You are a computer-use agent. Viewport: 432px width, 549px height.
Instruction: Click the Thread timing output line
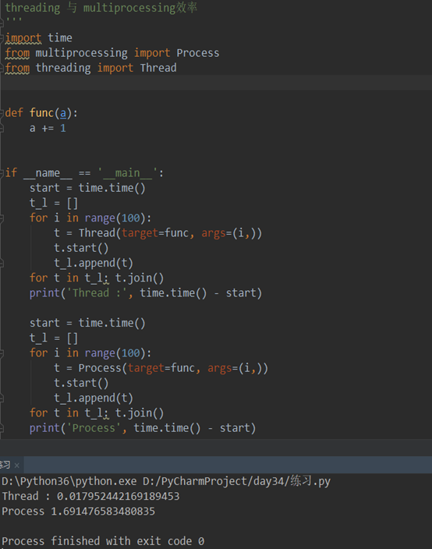91,496
